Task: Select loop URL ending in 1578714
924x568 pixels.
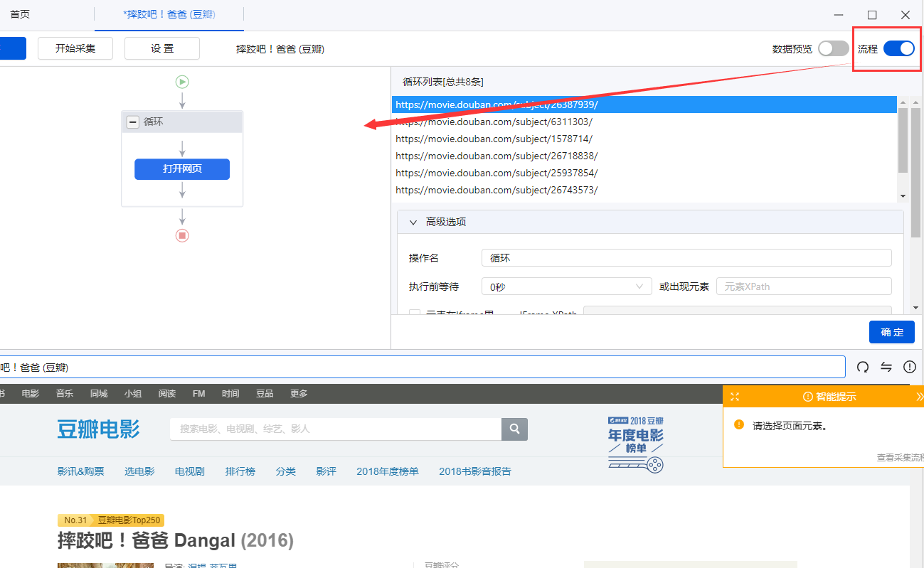Action: (644, 139)
